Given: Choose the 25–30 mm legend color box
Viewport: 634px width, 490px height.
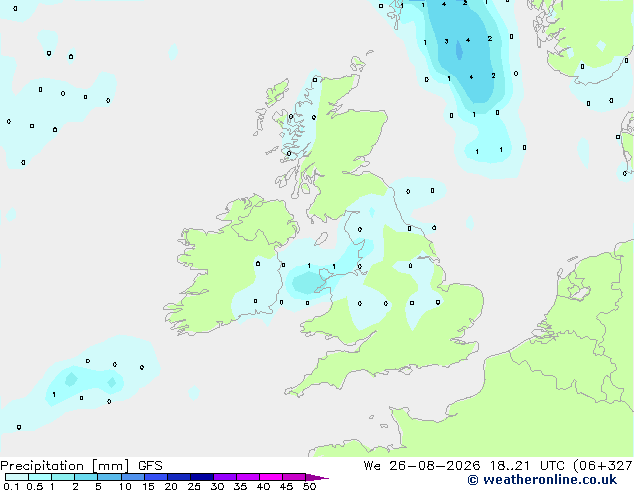Looking at the screenshot, I should (202, 477).
